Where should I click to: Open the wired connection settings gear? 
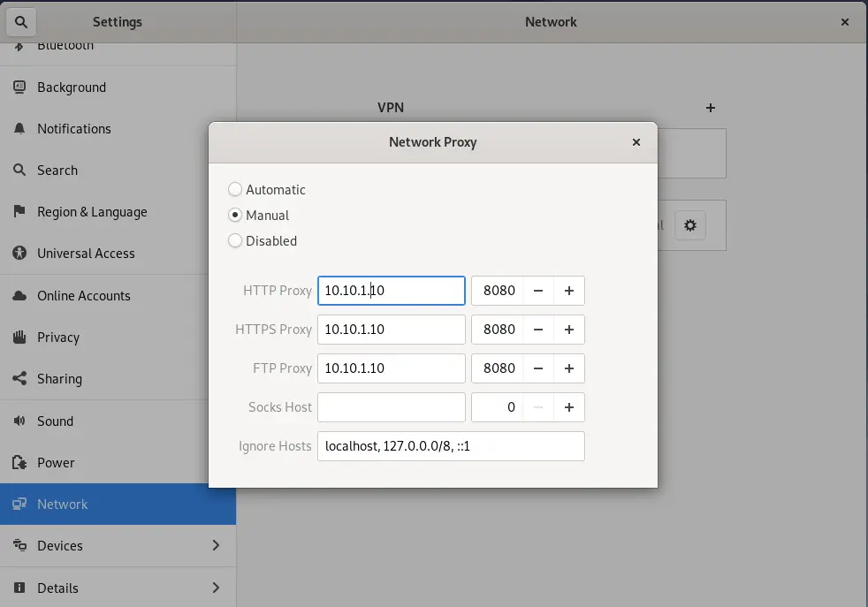pos(689,225)
